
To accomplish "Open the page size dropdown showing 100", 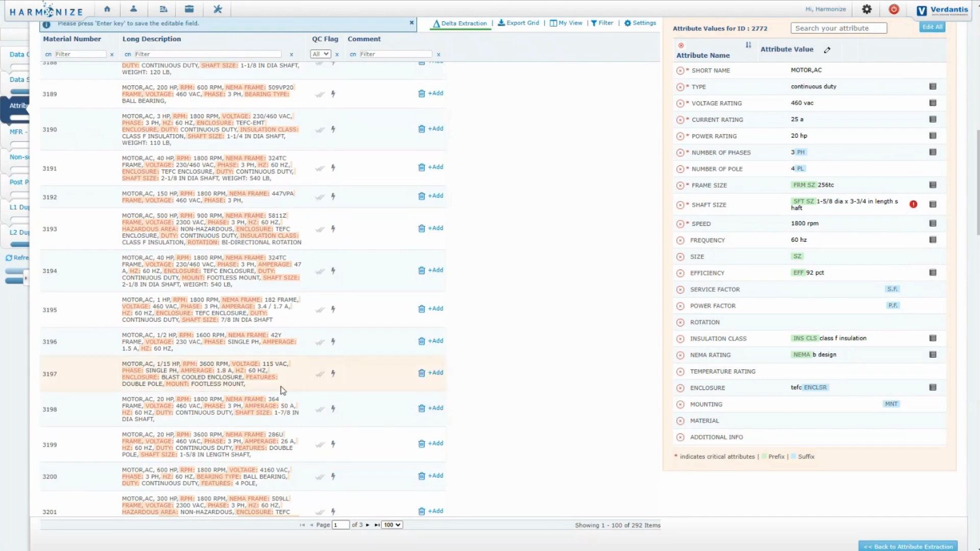I will (x=392, y=524).
